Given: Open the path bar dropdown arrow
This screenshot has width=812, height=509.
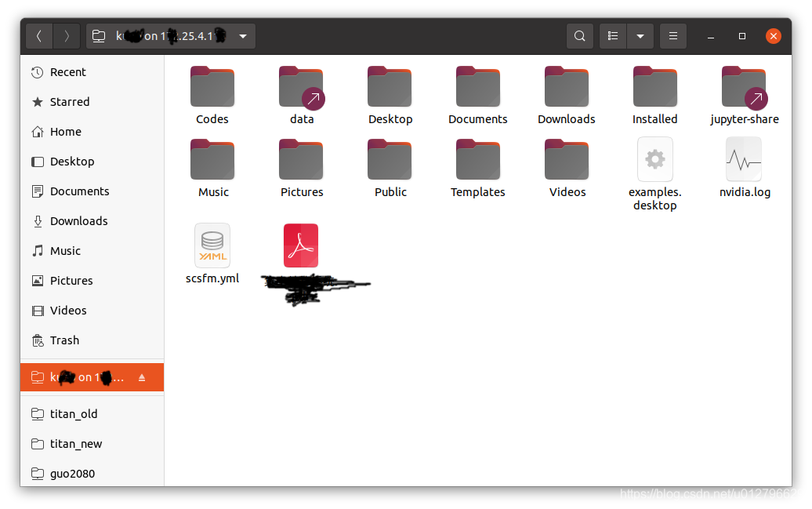Looking at the screenshot, I should click(x=242, y=35).
